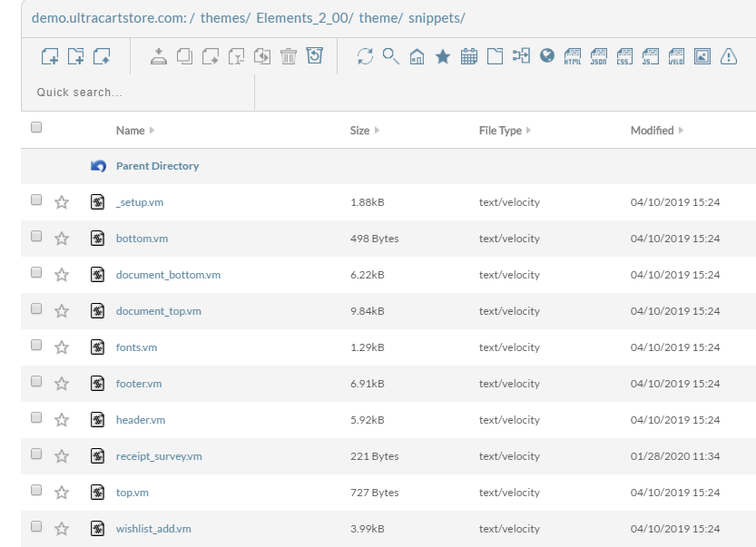Viewport: 756px width, 547px height.
Task: Open the receipt_survey.vm file
Action: [x=159, y=456]
